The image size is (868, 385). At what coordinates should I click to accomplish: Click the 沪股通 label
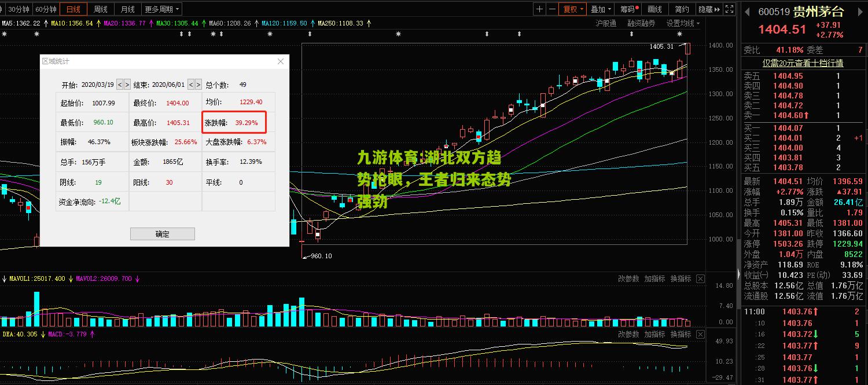[606, 23]
